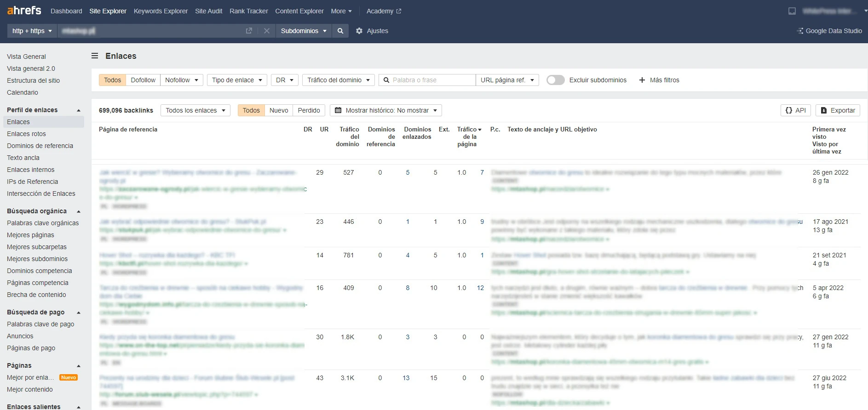868x410 pixels.
Task: Open Intersección de Enlaces in sidebar
Action: [41, 194]
